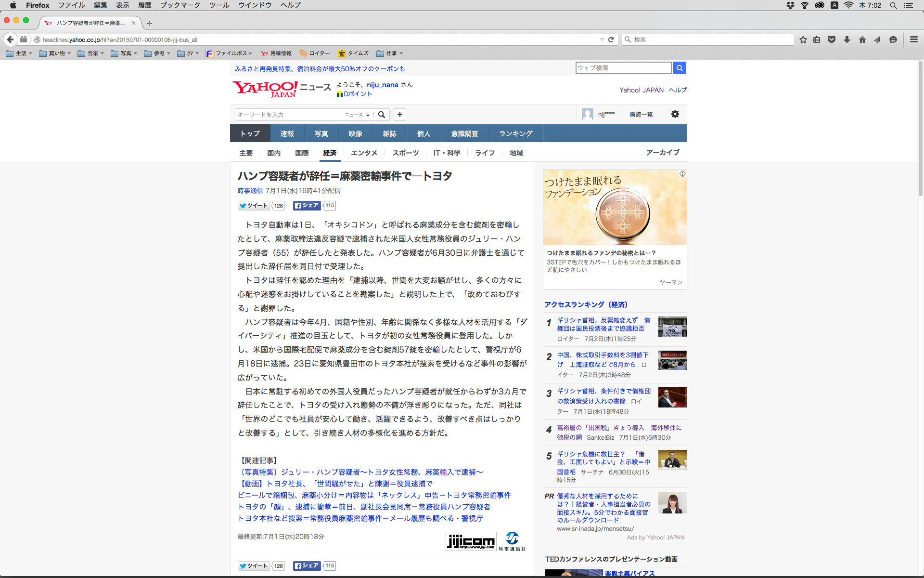Click the Firefox reload page icon
The width and height of the screenshot is (924, 578).
click(x=611, y=39)
